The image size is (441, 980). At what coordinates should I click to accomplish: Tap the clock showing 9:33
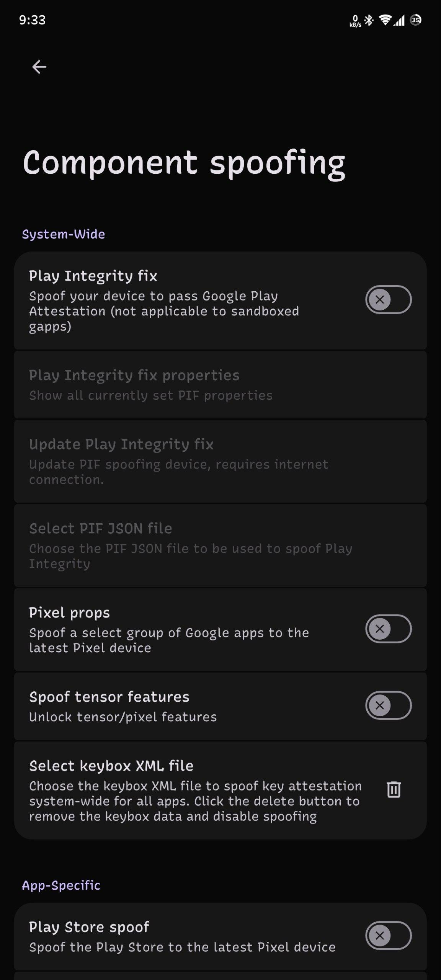32,20
